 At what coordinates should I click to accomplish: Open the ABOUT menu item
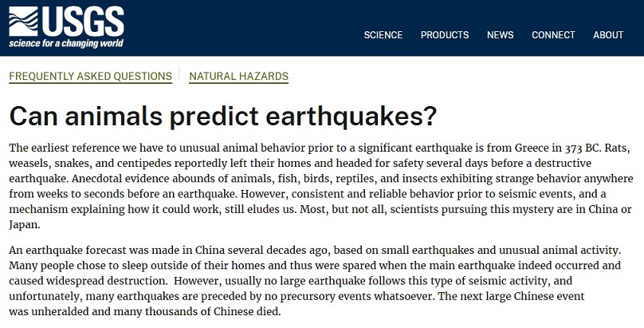coord(608,35)
